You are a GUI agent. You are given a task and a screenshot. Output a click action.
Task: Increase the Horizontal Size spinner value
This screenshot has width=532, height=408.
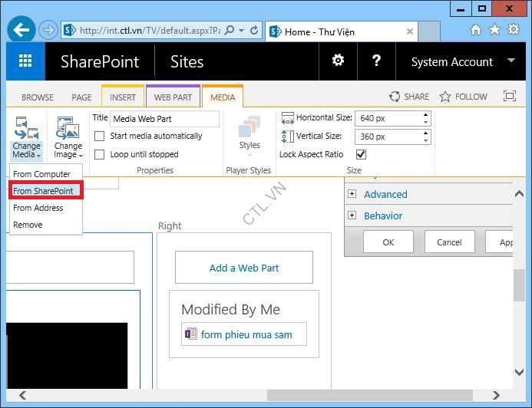tap(425, 115)
